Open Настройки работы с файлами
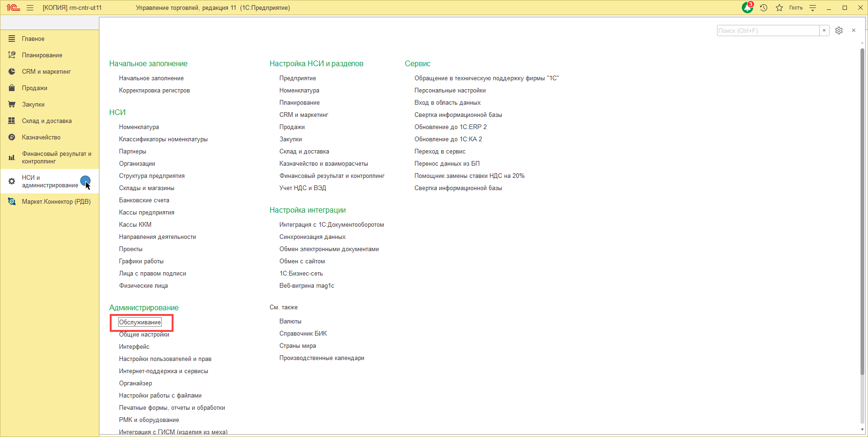 tap(160, 396)
